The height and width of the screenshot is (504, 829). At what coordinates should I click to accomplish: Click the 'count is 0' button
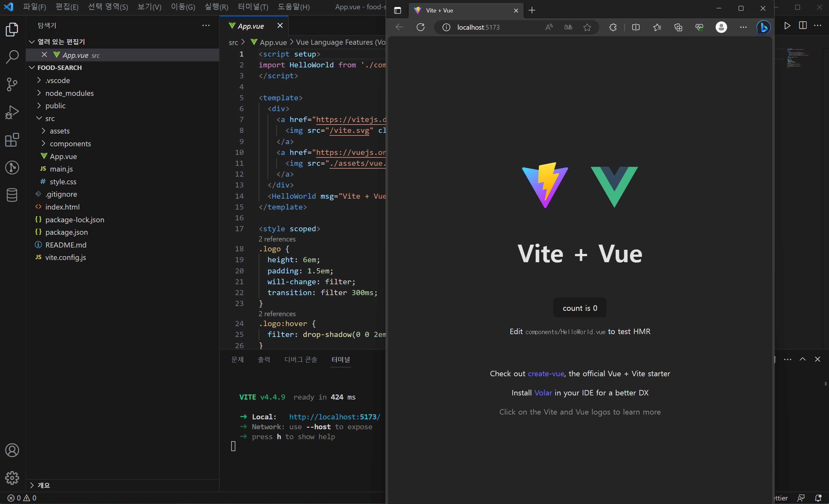[x=580, y=308]
